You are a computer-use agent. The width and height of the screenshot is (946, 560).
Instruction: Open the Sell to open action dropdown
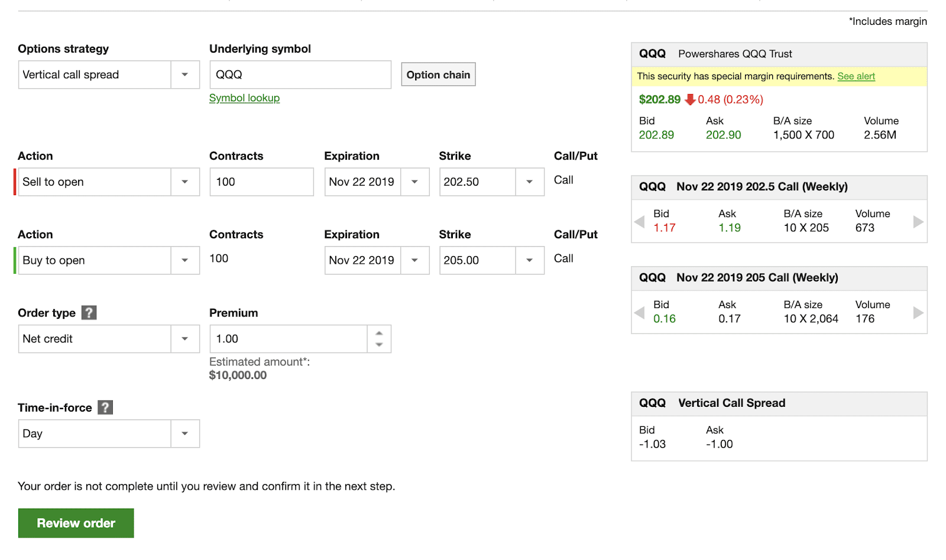pyautogui.click(x=109, y=182)
